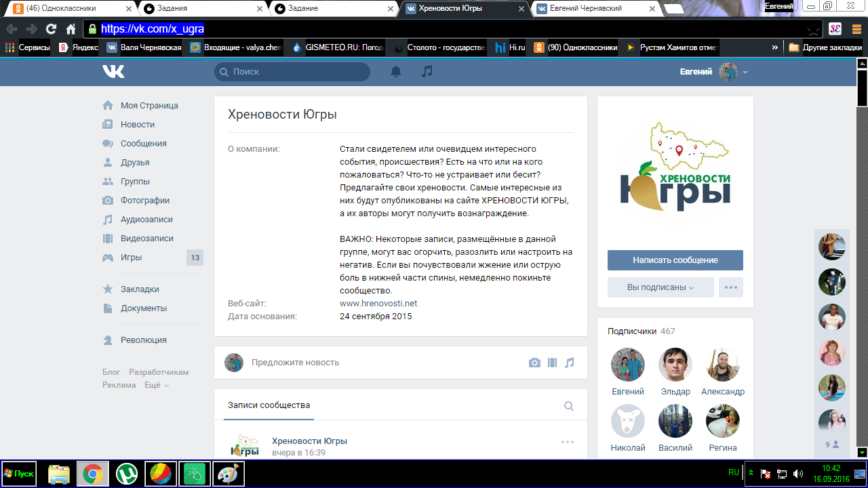Switch to Одноклассники browser tab

tap(71, 9)
